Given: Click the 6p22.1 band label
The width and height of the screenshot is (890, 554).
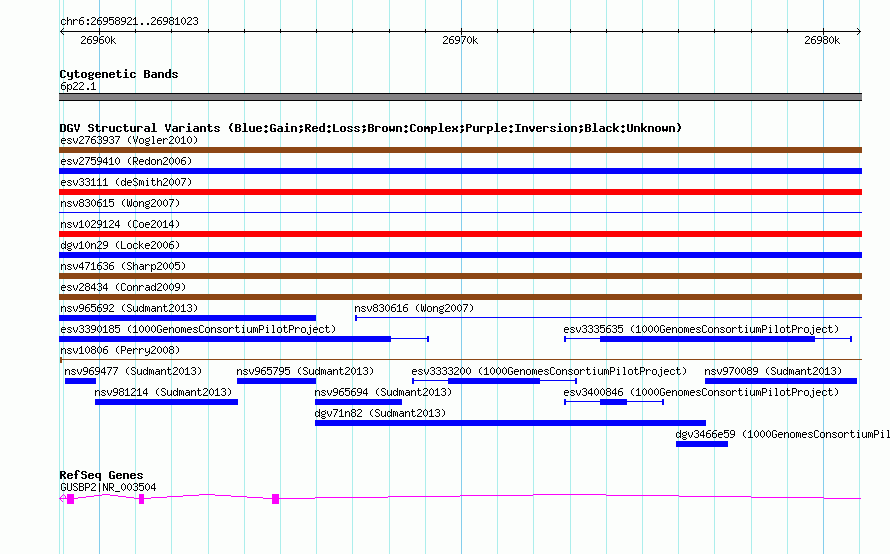Looking at the screenshot, I should (78, 86).
